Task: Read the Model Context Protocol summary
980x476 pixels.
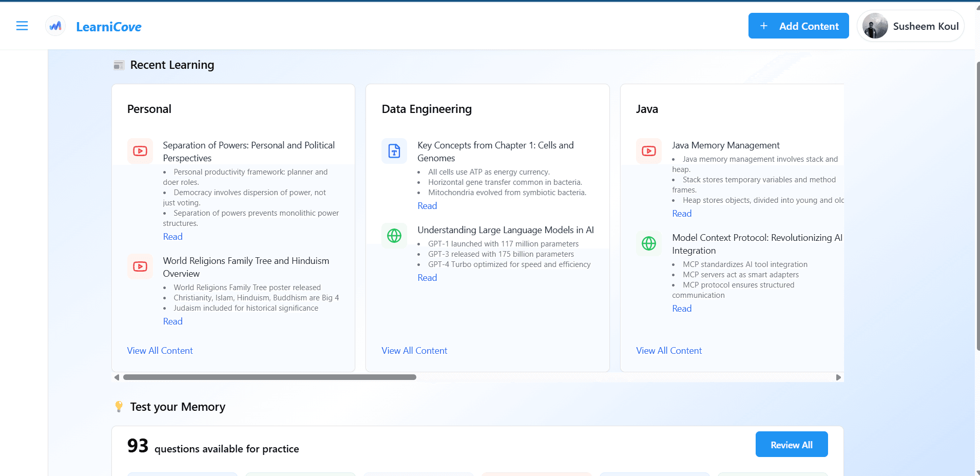Action: tap(682, 309)
